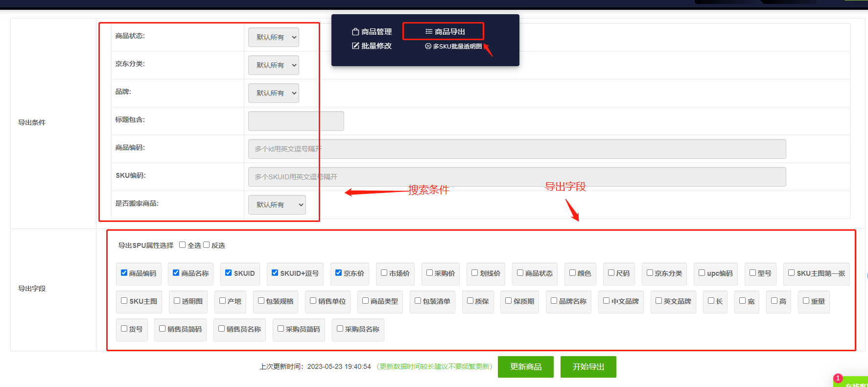The image size is (868, 387).
Task: Open the 商品状态 dropdown
Action: click(x=273, y=37)
